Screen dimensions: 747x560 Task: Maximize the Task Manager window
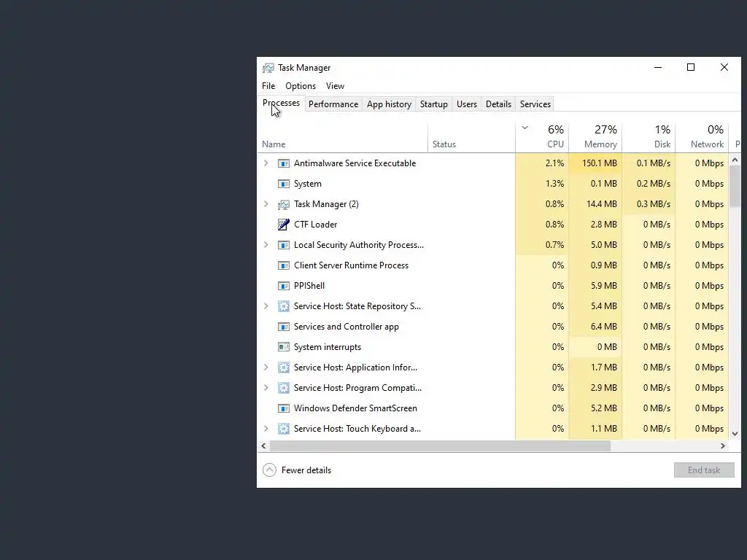coord(691,67)
